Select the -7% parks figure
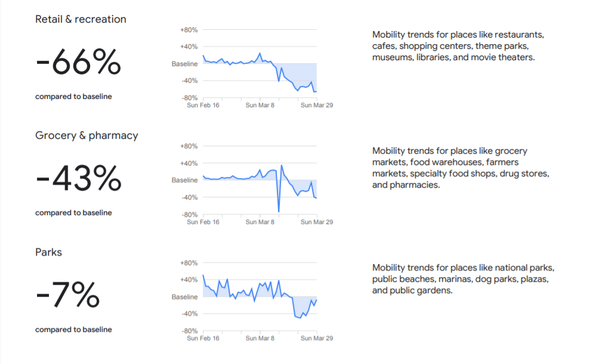The width and height of the screenshot is (590, 364). 67,295
